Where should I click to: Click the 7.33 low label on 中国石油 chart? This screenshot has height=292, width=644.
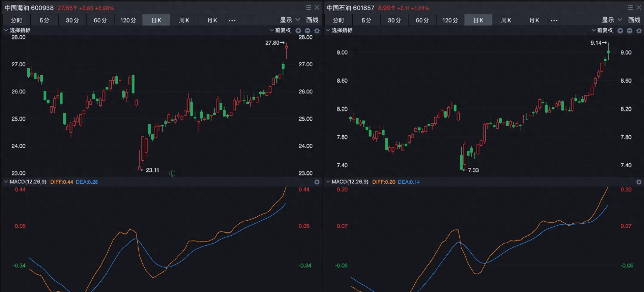471,170
